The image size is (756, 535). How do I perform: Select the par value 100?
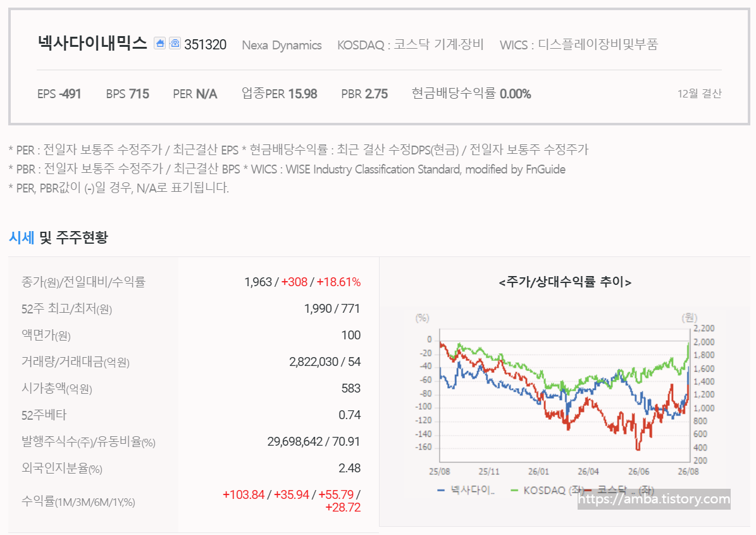(x=351, y=336)
